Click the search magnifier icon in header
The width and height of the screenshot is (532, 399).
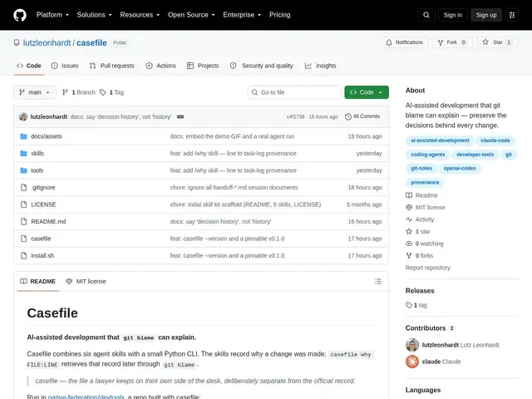(x=426, y=15)
